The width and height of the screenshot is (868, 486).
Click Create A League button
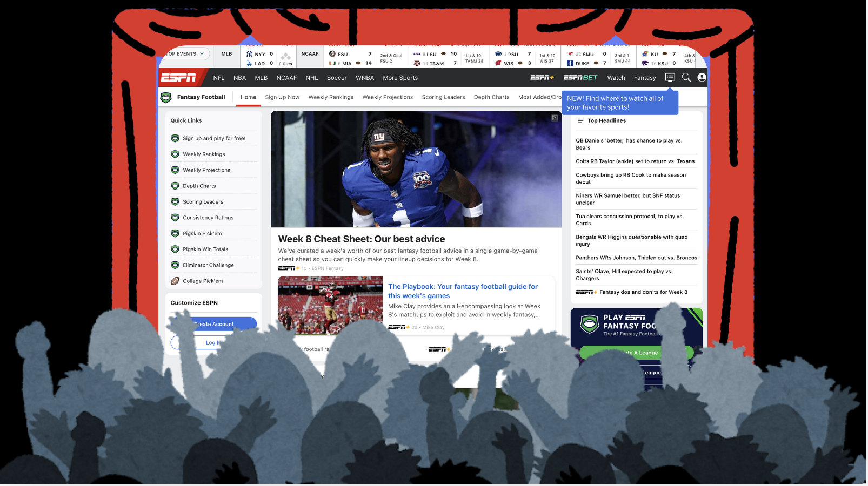pos(636,353)
